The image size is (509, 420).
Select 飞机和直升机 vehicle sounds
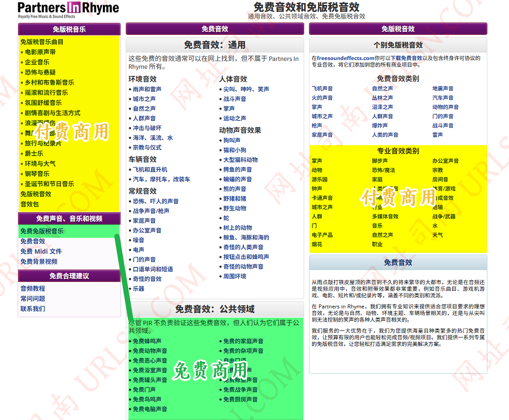pyautogui.click(x=150, y=169)
